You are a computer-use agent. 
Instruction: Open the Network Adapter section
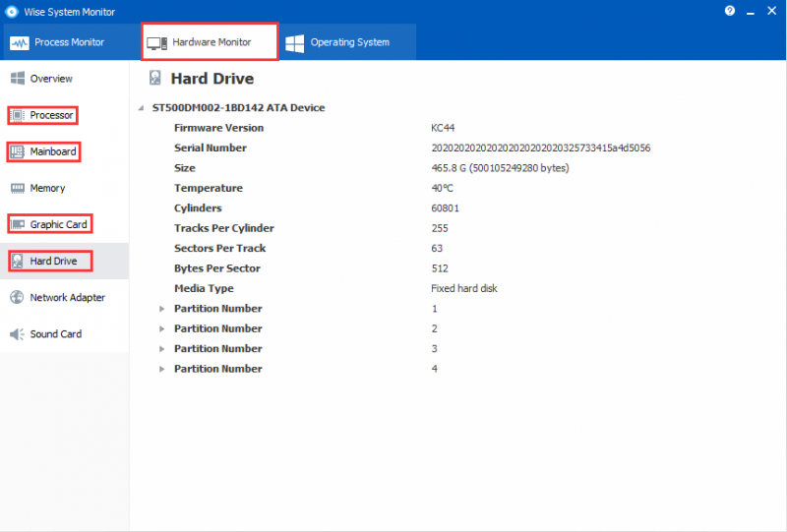point(64,297)
